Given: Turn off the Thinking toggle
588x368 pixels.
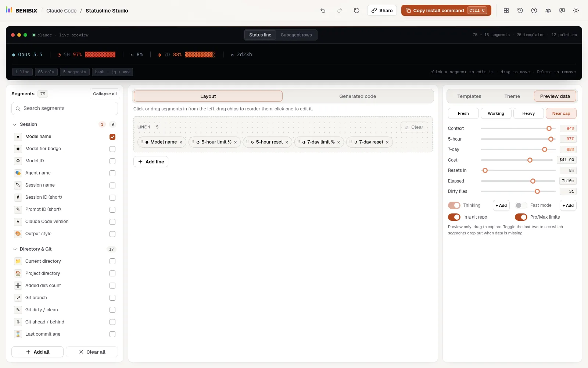Looking at the screenshot, I should tap(454, 205).
